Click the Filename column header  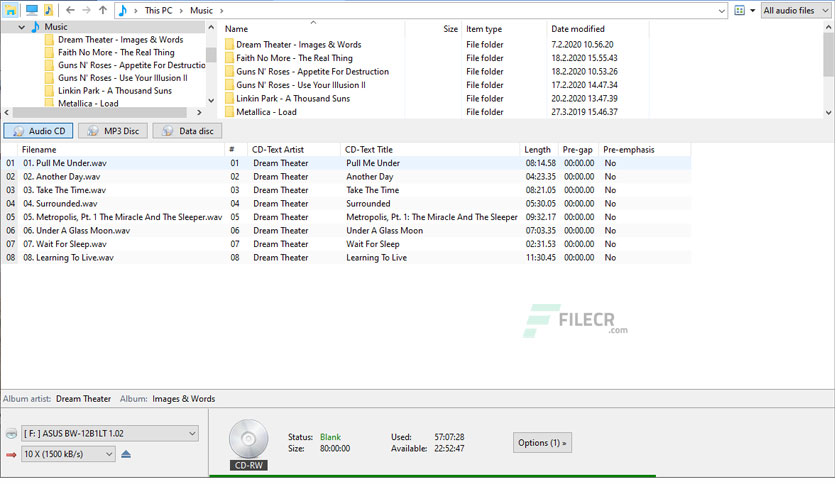pos(39,150)
